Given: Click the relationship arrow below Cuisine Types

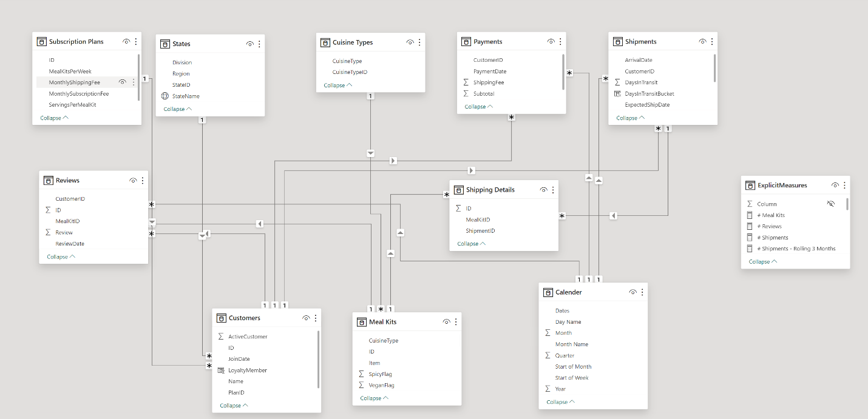Looking at the screenshot, I should 370,153.
